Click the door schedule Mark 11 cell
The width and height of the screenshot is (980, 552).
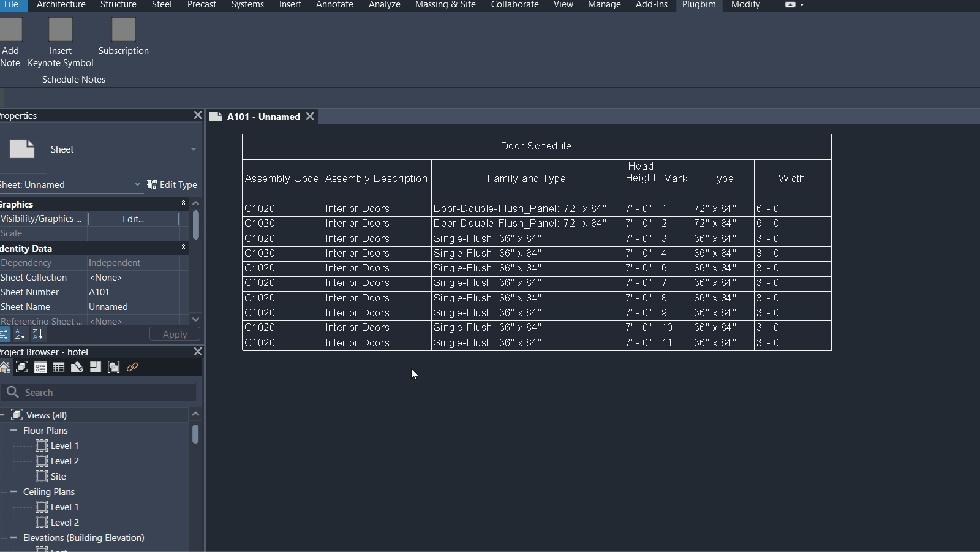click(x=676, y=343)
